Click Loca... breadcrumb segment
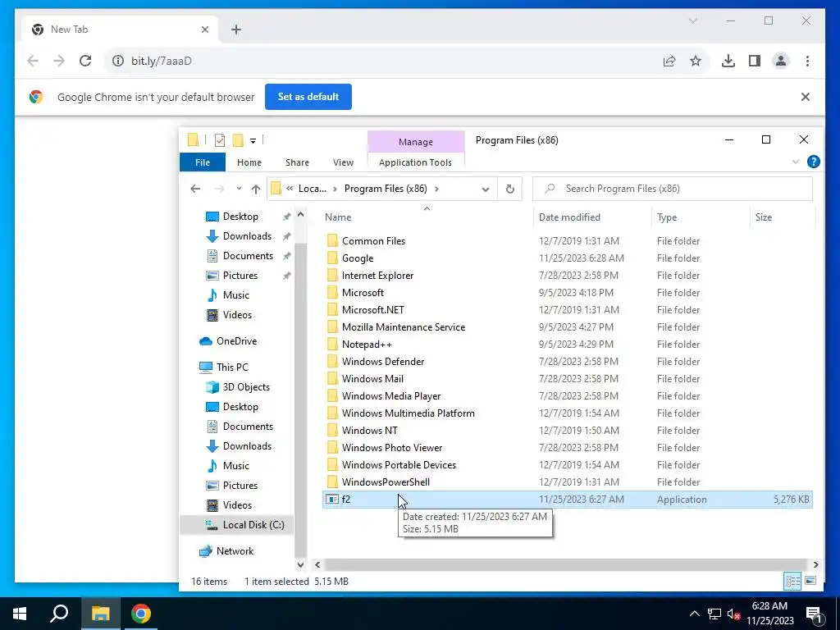Image resolution: width=840 pixels, height=630 pixels. (312, 189)
